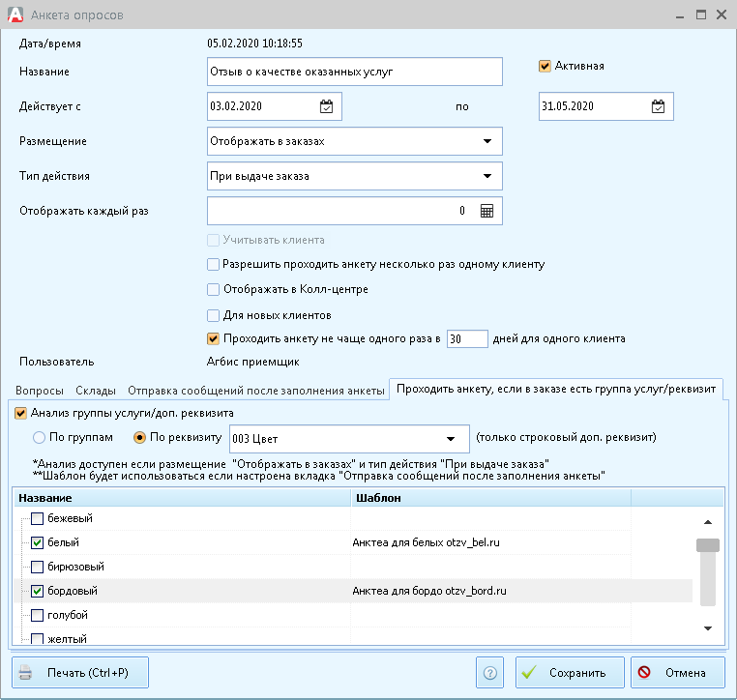Click the Отмена button

coord(678,673)
